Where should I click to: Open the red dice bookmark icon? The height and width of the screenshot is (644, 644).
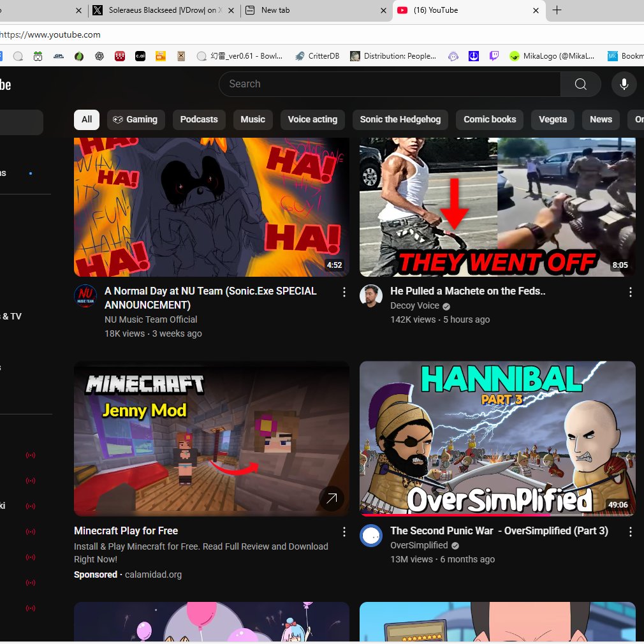(119, 56)
